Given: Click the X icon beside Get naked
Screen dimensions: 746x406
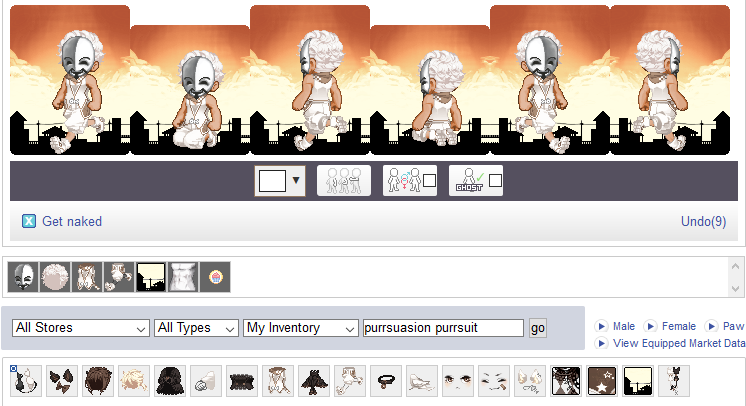Looking at the screenshot, I should [x=29, y=221].
